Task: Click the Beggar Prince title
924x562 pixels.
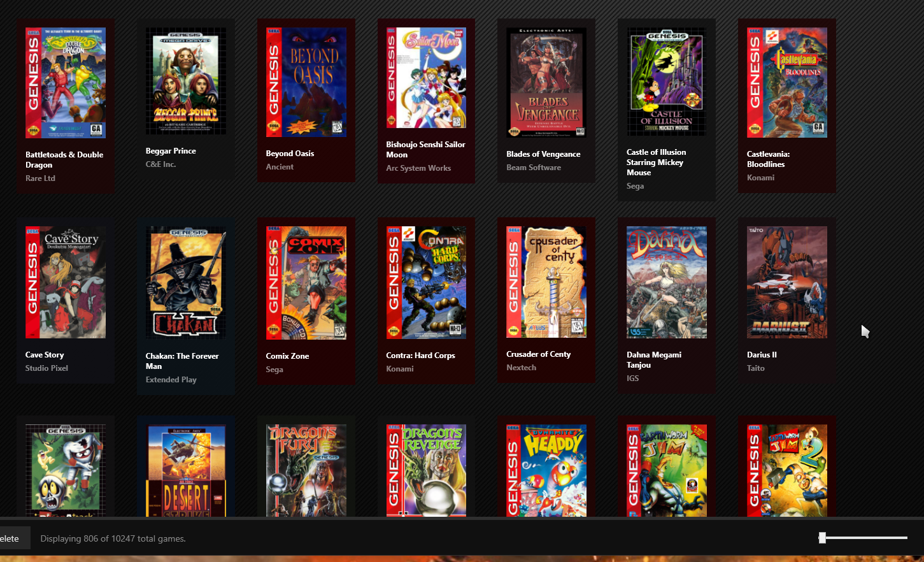Action: coord(171,151)
